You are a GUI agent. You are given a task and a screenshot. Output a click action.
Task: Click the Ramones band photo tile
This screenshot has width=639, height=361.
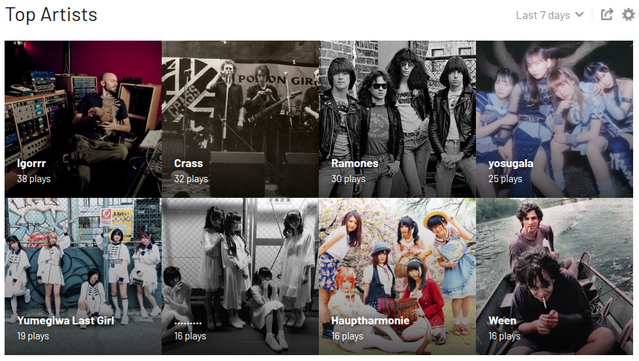point(397,119)
